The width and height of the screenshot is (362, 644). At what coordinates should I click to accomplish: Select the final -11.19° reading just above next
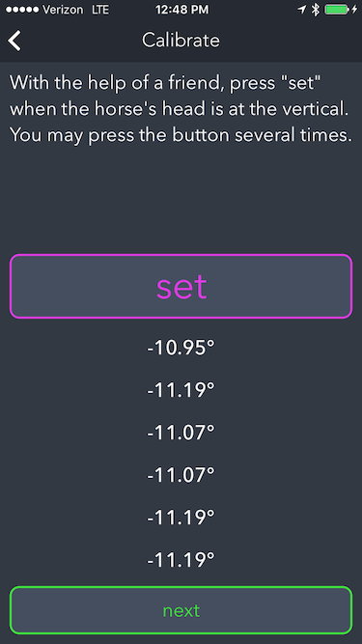(181, 560)
